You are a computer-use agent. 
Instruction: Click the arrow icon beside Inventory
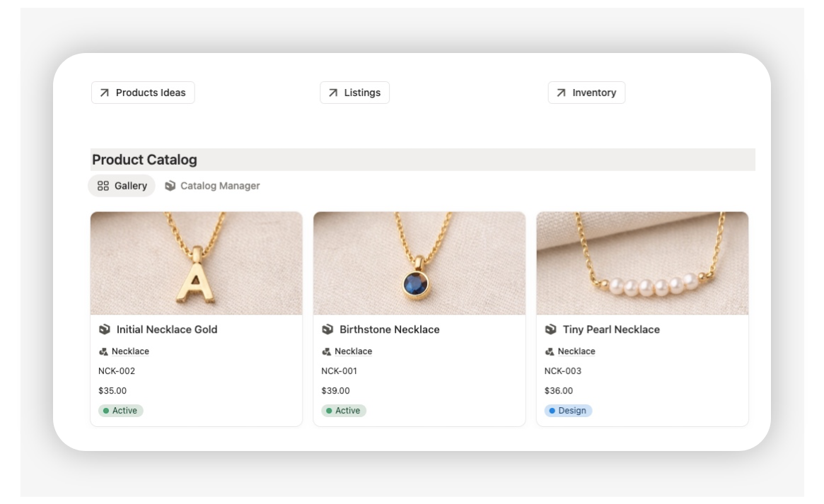pos(562,92)
